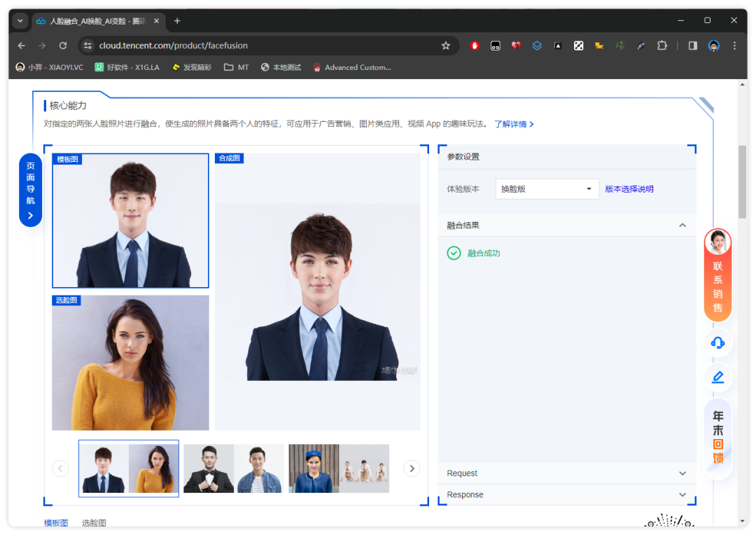Switch to the 选脸图 tab below
The height and width of the screenshot is (535, 756).
tap(94, 522)
